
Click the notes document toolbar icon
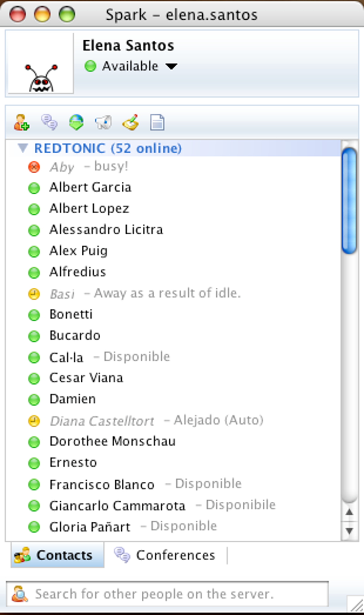point(157,122)
